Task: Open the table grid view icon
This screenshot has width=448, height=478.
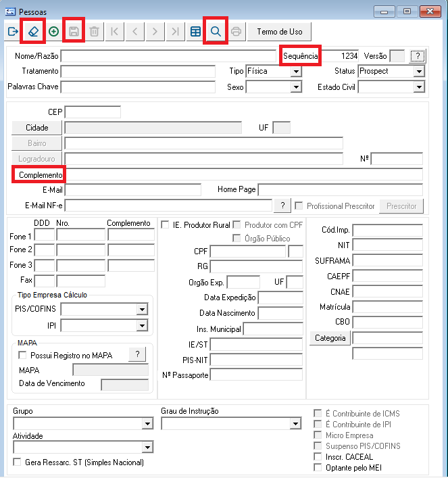Action: coord(195,31)
